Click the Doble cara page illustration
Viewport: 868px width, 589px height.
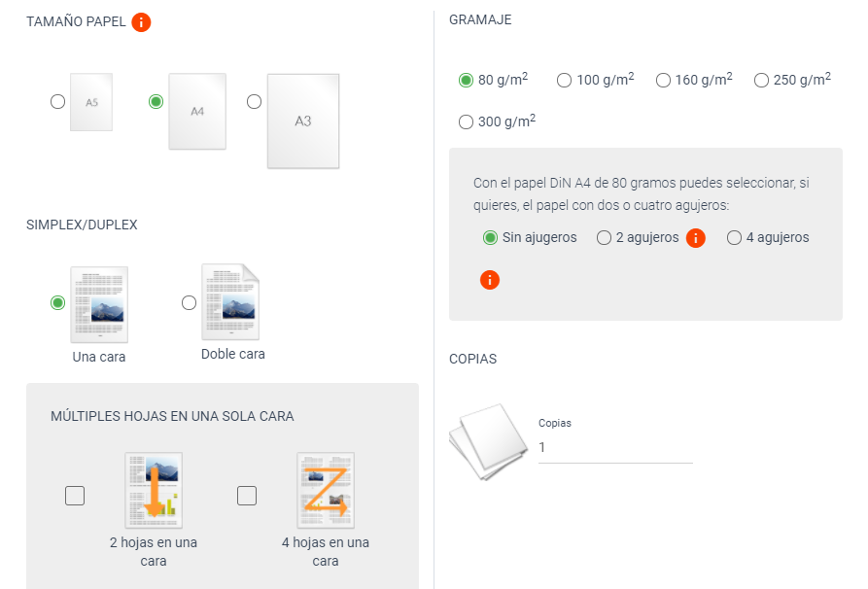point(230,302)
